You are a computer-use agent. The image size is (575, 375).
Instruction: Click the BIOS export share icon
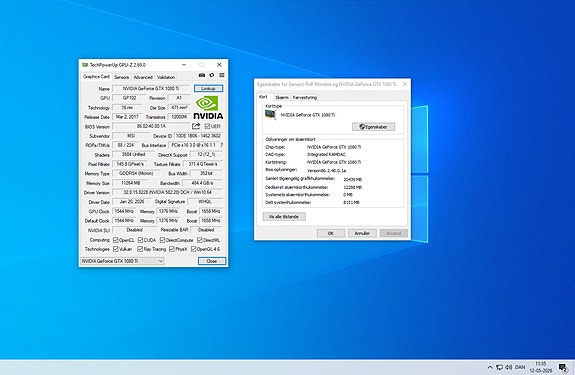(196, 126)
